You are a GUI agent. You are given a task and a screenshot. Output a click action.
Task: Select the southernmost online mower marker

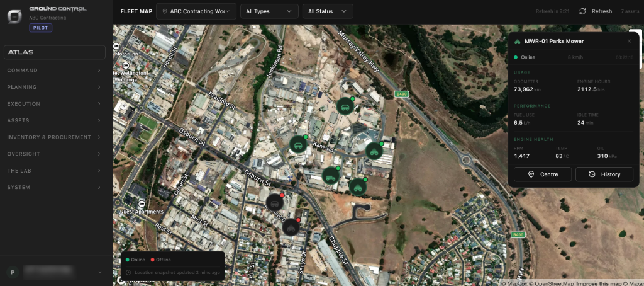click(358, 187)
